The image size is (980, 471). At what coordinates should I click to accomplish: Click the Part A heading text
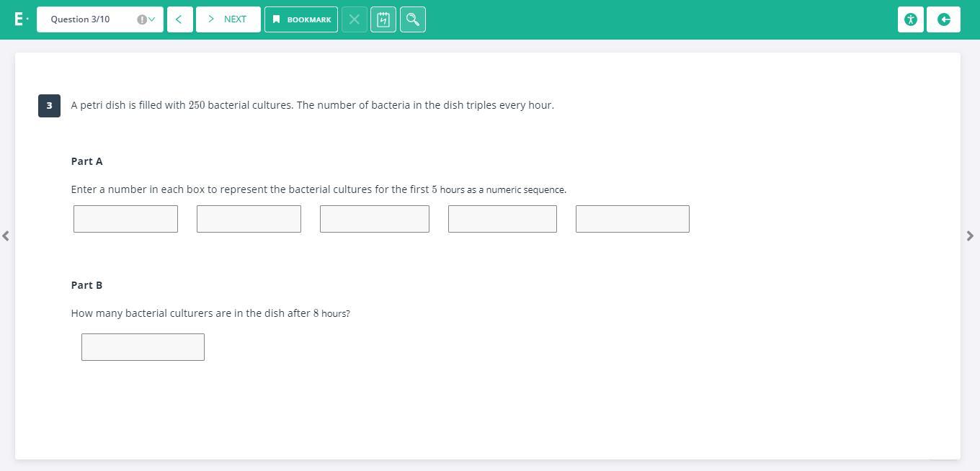pyautogui.click(x=86, y=161)
